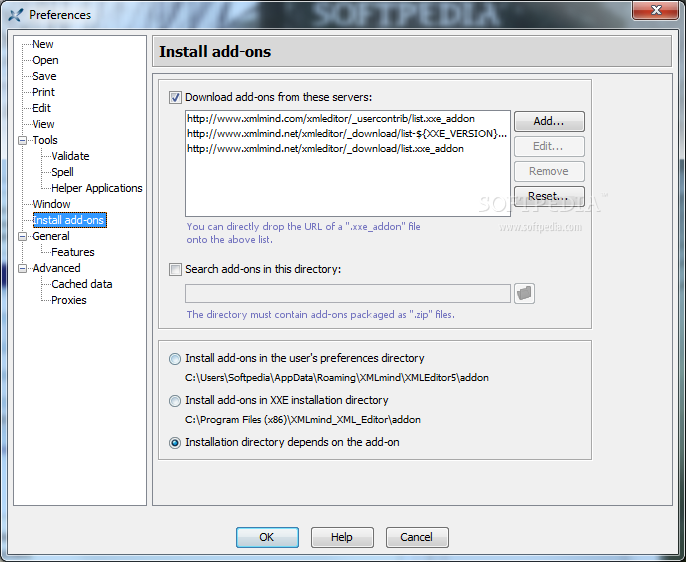Select General in the preferences tree
This screenshot has height=562, width=686.
(51, 236)
